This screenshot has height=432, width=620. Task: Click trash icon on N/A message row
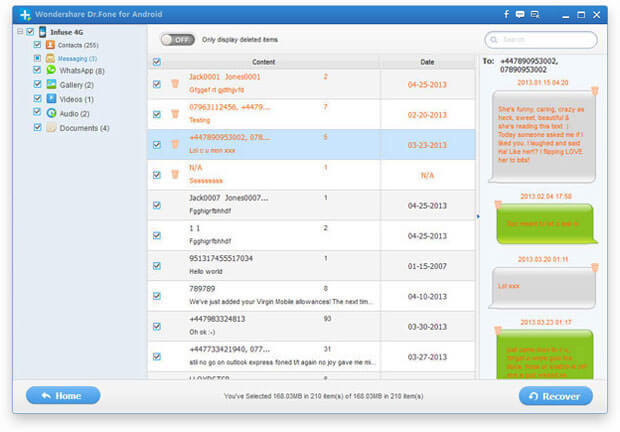[175, 174]
